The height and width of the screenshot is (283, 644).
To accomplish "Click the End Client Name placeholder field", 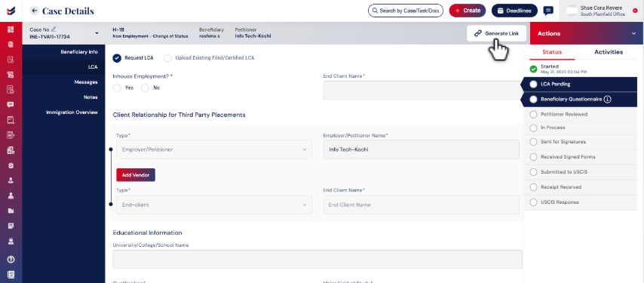I will [422, 205].
